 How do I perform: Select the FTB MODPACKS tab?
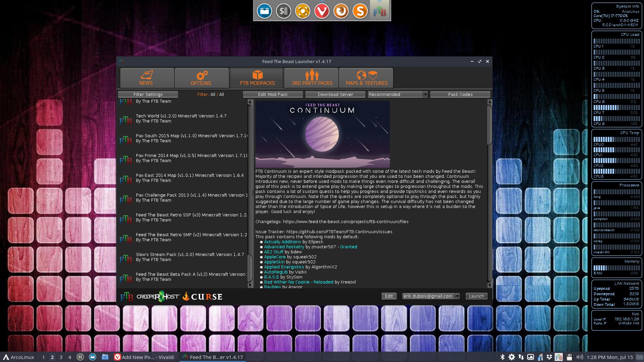pyautogui.click(x=257, y=78)
